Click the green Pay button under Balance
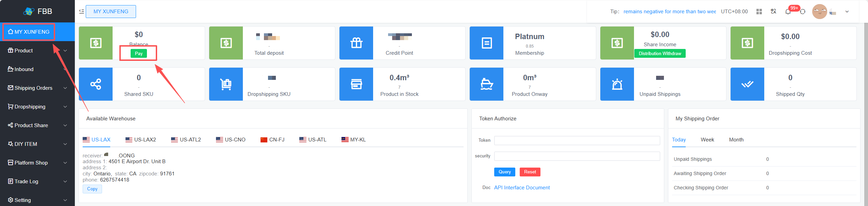Screen dimensions: 868x206 click(139, 53)
